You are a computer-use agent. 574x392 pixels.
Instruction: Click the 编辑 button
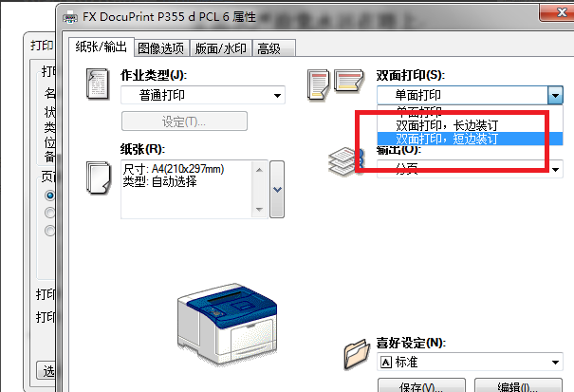click(x=518, y=385)
